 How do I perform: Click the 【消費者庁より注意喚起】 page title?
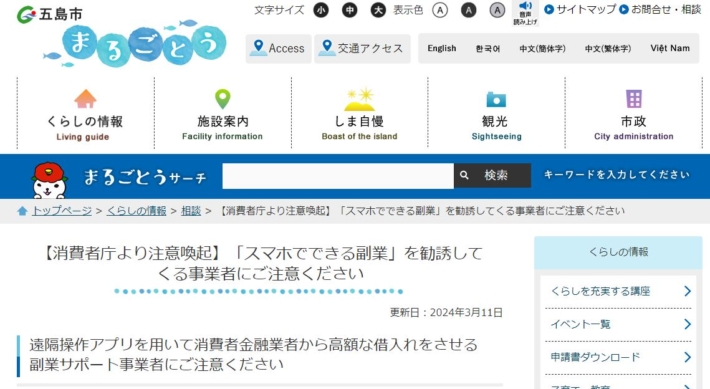[260, 264]
